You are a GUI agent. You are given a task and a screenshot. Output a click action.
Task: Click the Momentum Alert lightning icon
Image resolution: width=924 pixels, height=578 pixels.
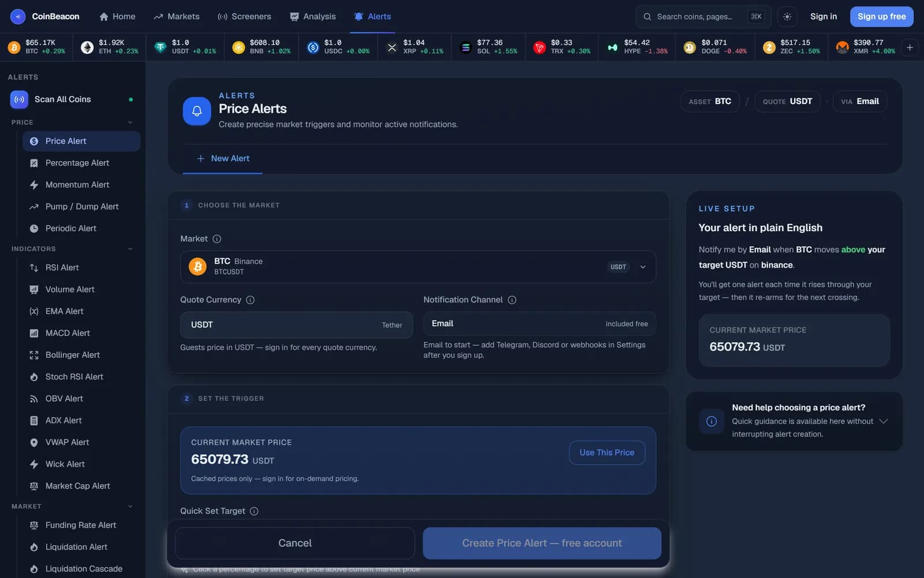(34, 185)
